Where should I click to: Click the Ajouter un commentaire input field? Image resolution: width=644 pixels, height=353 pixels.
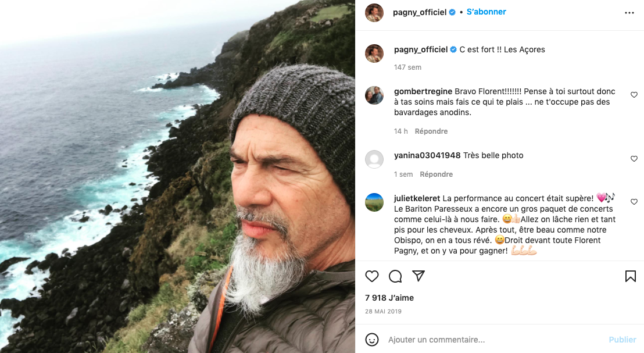pos(442,340)
